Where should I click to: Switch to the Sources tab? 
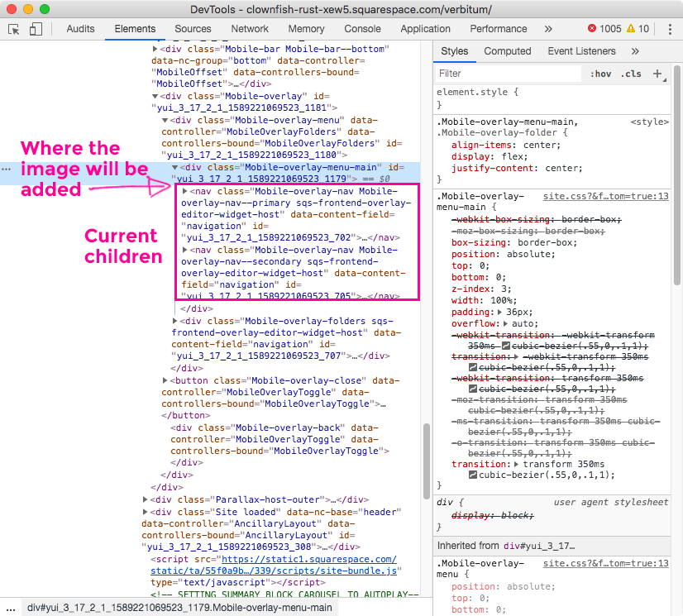point(193,29)
